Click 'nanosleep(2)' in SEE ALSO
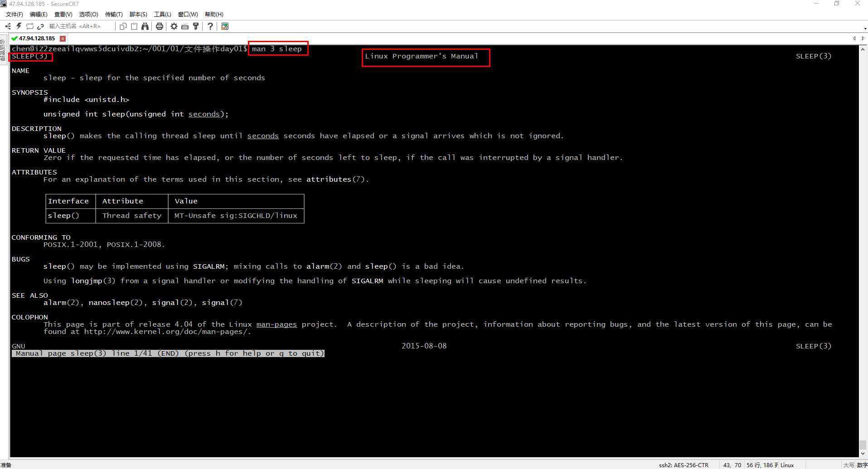The image size is (868, 469). (x=116, y=303)
